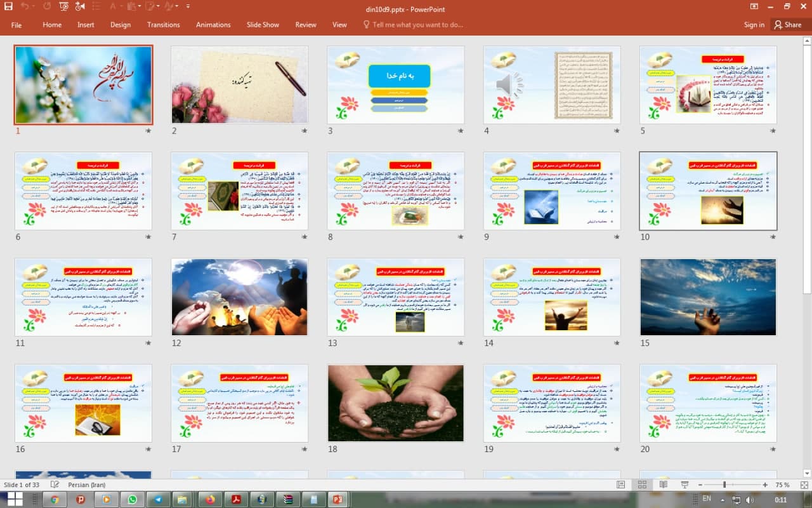Select slide 1 thumbnail with blossoms

click(x=83, y=84)
